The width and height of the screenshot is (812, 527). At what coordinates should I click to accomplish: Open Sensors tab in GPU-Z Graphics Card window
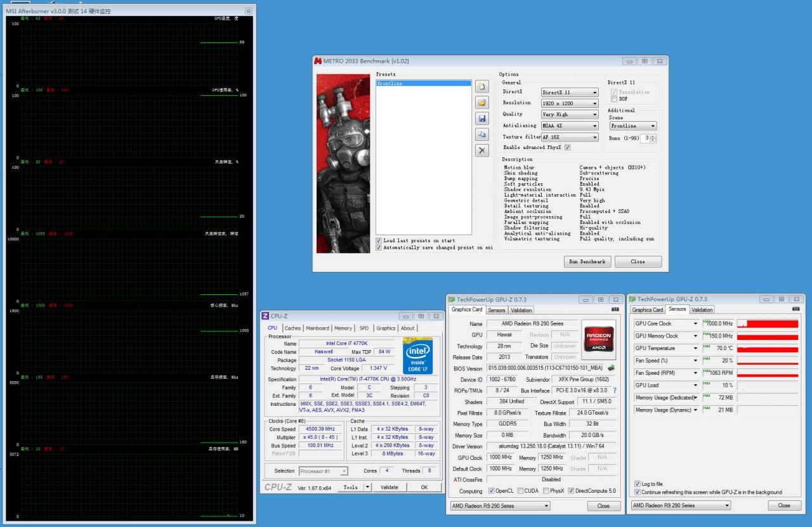(497, 310)
